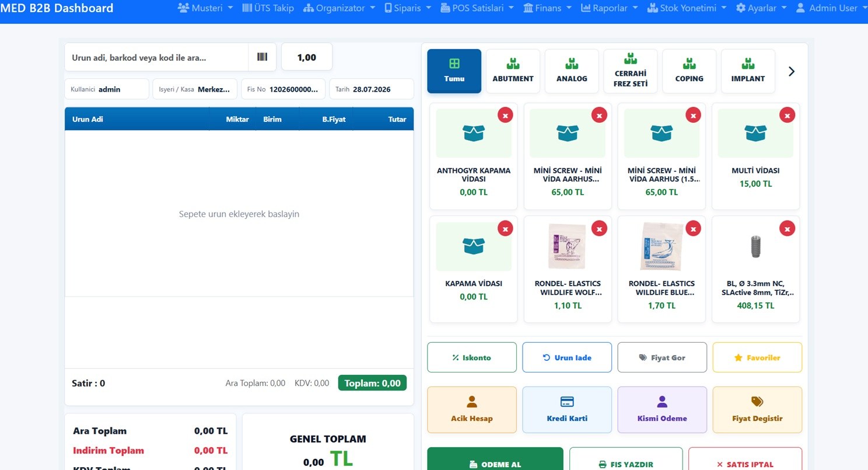Choose Kismi Odeme partial payment
The width and height of the screenshot is (868, 470).
click(x=662, y=410)
